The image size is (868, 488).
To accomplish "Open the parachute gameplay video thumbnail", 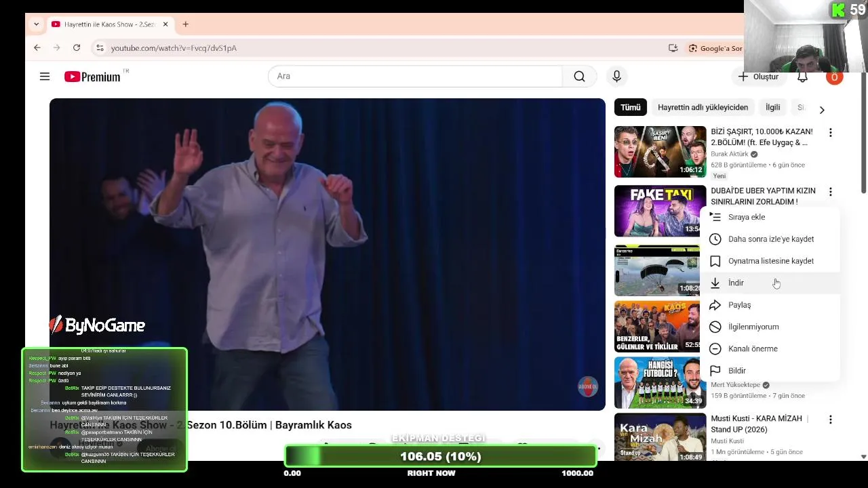I will [657, 270].
